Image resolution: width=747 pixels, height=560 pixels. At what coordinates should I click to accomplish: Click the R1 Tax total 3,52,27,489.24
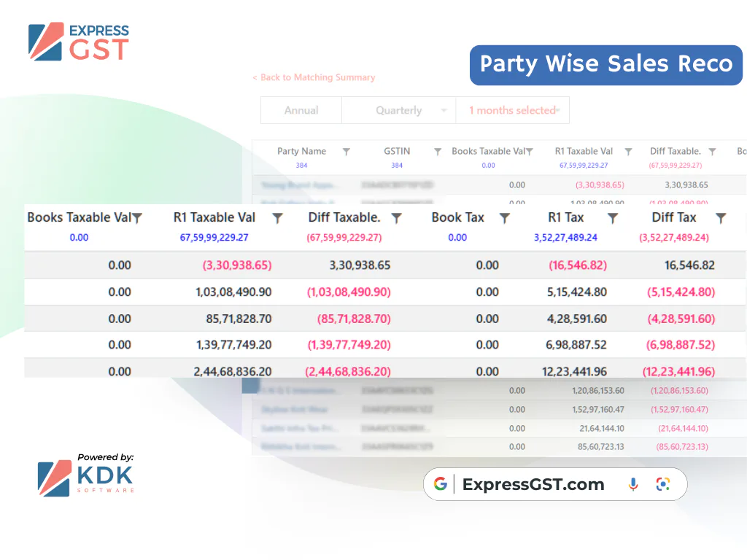[565, 237]
